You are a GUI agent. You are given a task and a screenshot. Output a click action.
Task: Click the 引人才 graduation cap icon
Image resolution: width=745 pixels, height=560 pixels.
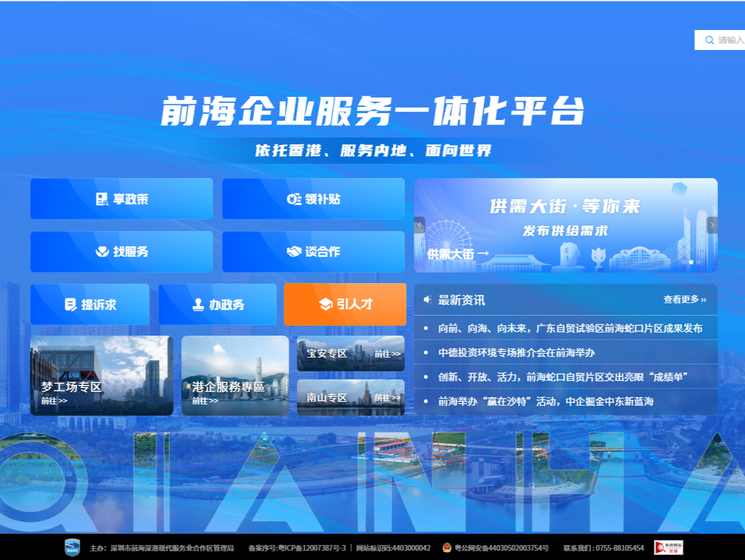click(326, 304)
